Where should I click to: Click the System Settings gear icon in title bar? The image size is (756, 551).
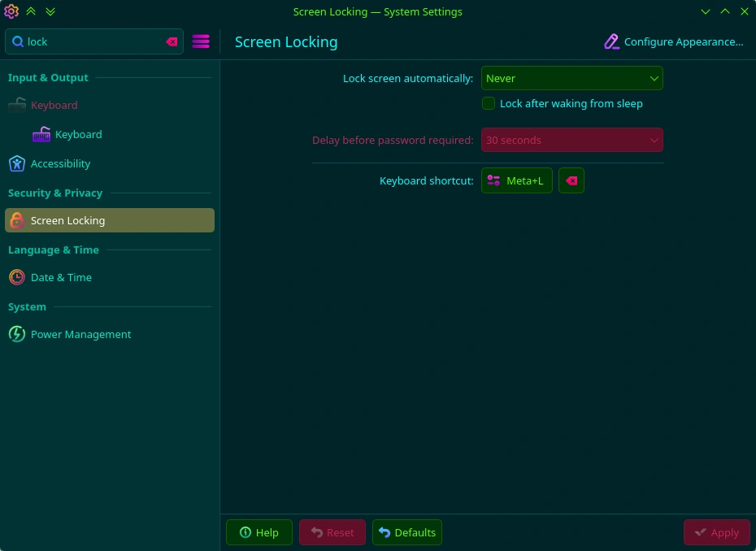11,11
